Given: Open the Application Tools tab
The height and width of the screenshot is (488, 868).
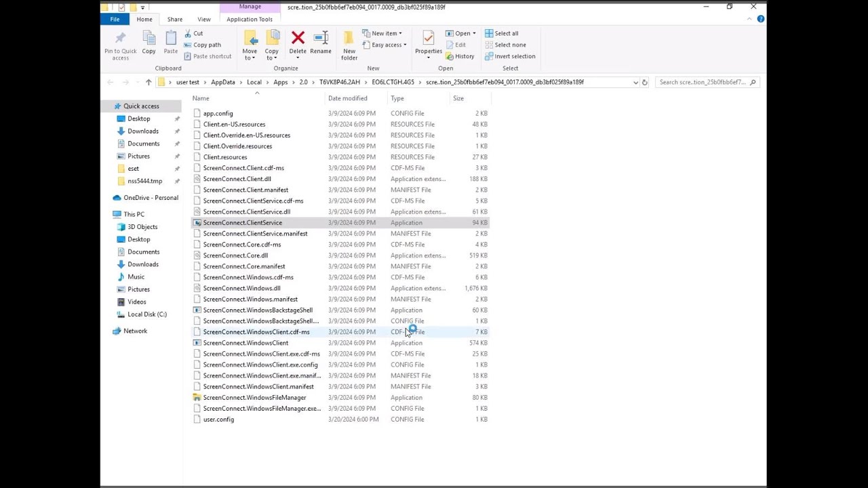Looking at the screenshot, I should point(250,19).
